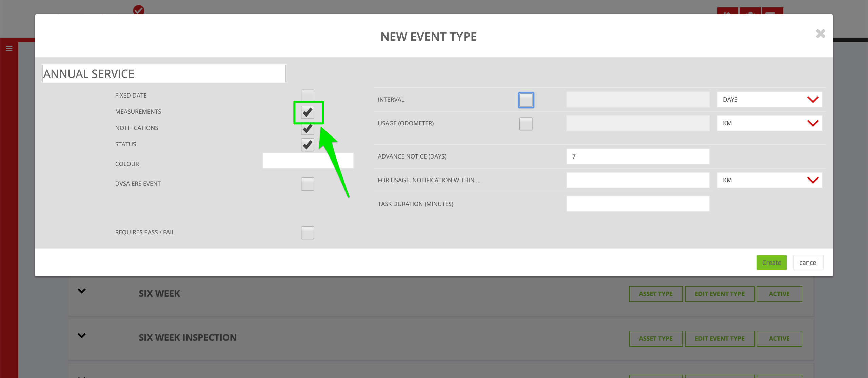The height and width of the screenshot is (378, 868).
Task: Open the Interval DAYS unit dropdown
Action: click(769, 100)
